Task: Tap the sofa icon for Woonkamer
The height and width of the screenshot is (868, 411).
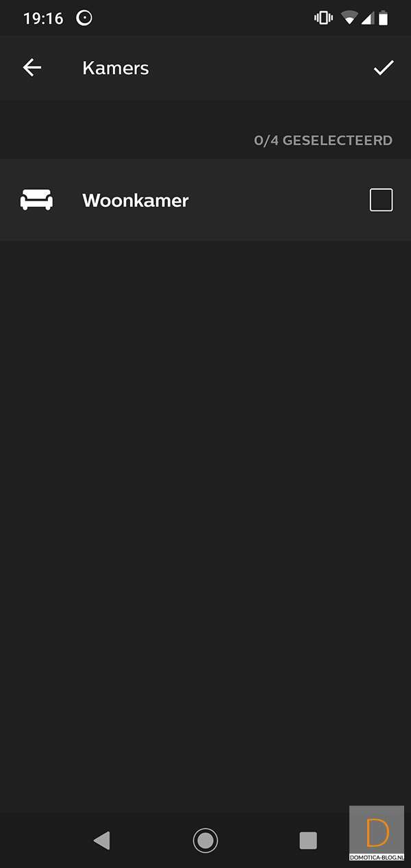Action: pos(36,200)
